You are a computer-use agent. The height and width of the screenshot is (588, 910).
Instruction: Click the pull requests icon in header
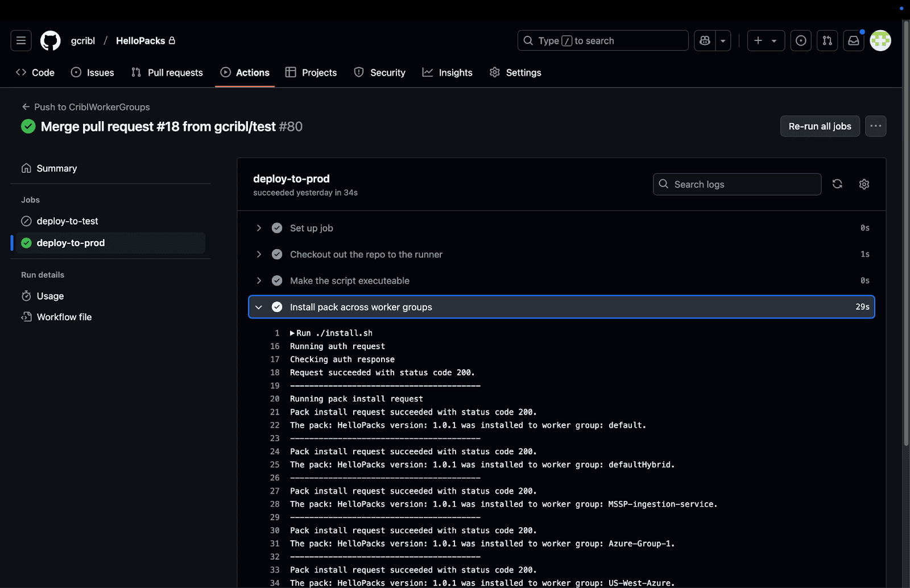pyautogui.click(x=827, y=40)
